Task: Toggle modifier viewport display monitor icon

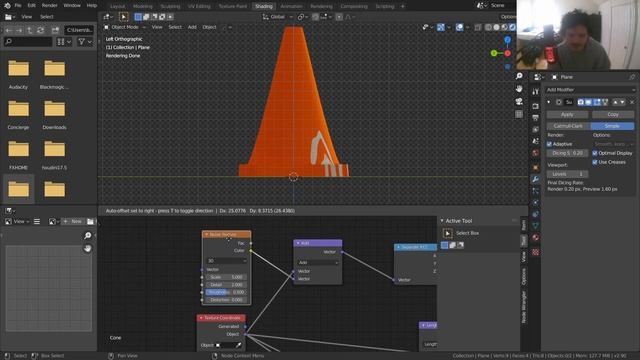Action: pyautogui.click(x=589, y=102)
